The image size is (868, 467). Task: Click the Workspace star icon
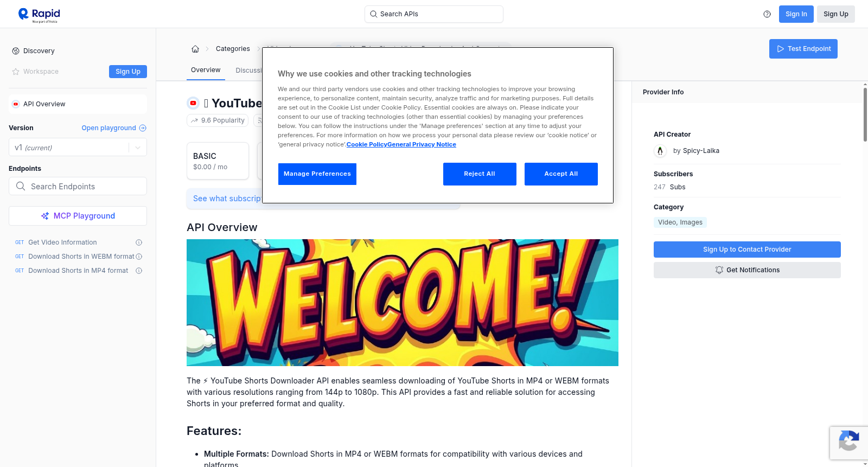point(16,72)
